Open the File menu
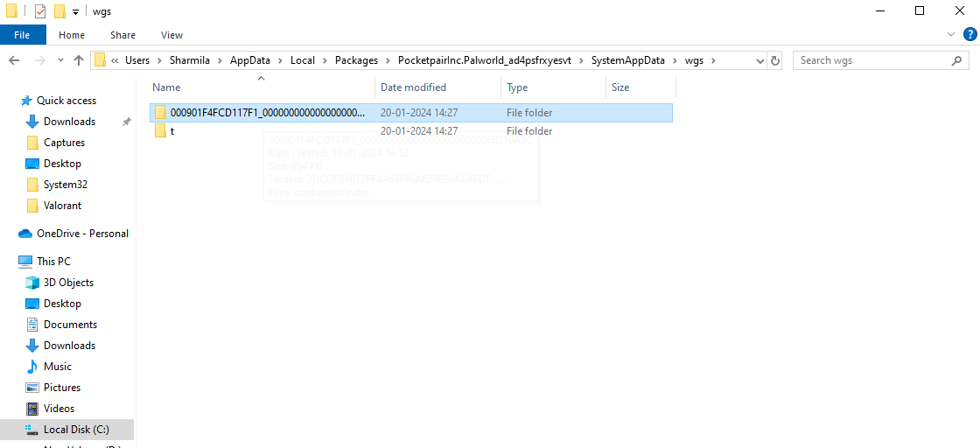 click(x=22, y=35)
